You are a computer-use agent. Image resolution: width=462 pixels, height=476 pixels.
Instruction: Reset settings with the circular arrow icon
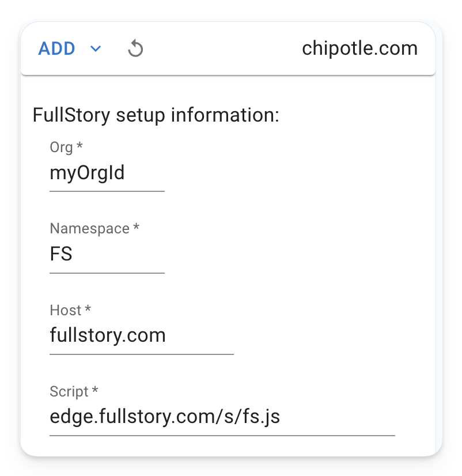[135, 48]
